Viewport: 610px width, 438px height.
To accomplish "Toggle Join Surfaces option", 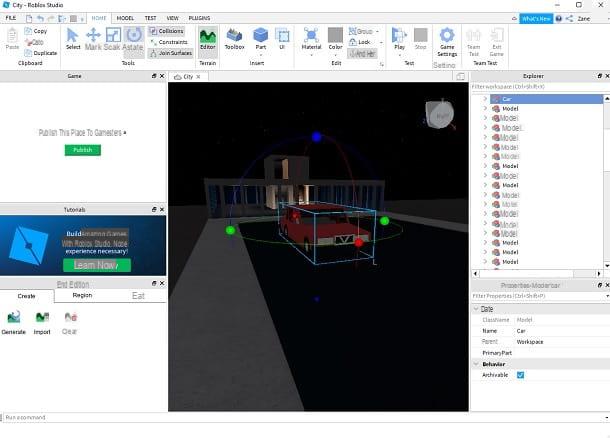I will pos(171,53).
